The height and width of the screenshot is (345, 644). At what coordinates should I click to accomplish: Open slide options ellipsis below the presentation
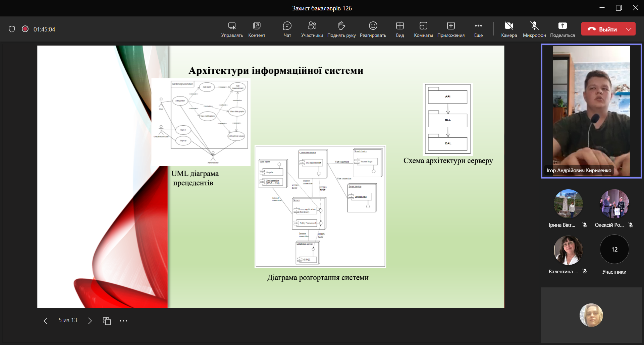click(123, 321)
